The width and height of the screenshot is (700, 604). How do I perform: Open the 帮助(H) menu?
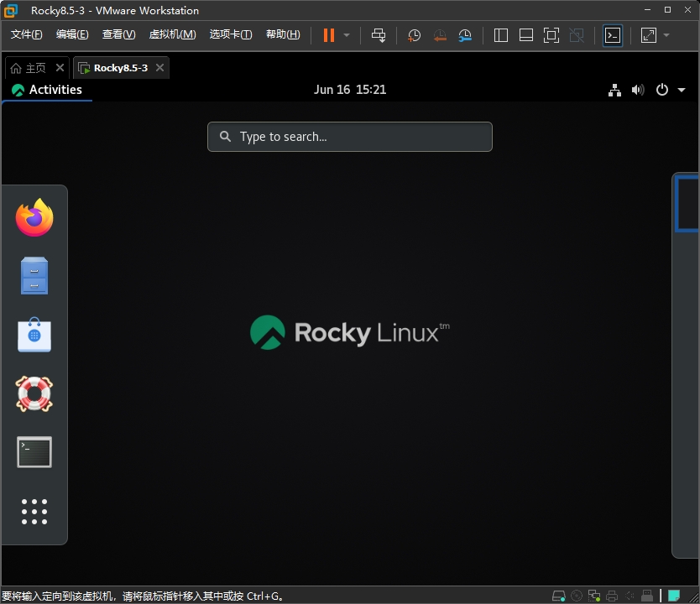pos(283,34)
